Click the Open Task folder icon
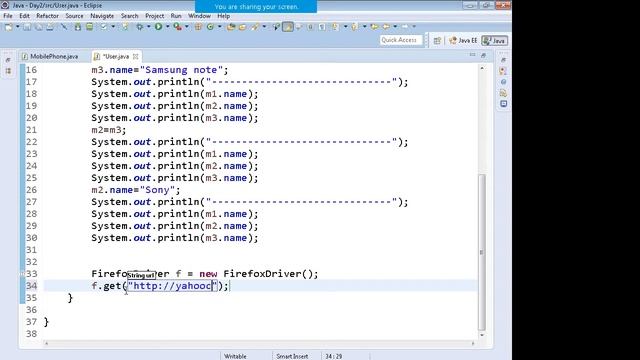This screenshot has height=360, width=640. 242,27
